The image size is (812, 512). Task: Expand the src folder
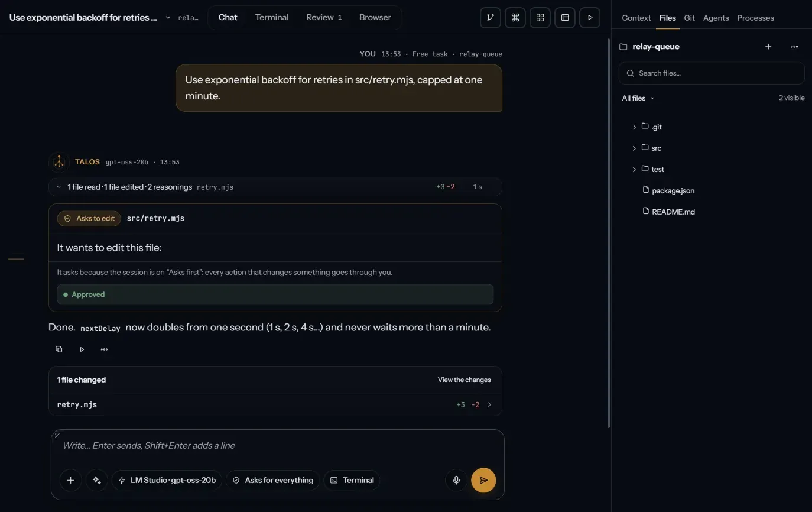click(x=634, y=148)
